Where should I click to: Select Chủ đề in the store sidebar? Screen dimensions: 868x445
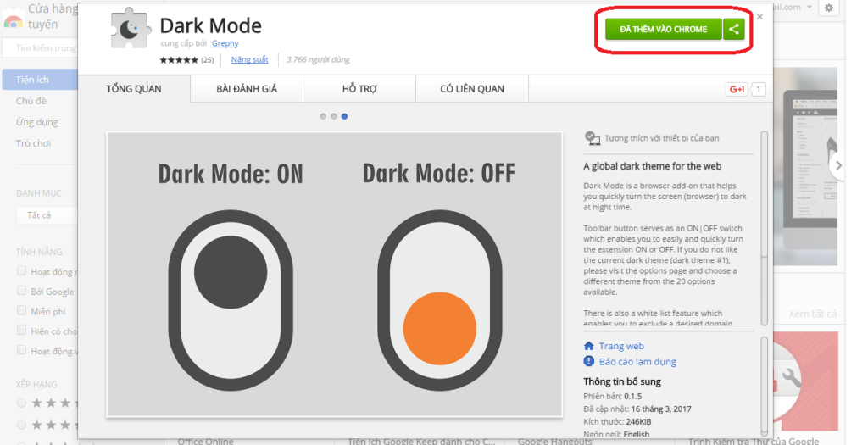pyautogui.click(x=31, y=101)
